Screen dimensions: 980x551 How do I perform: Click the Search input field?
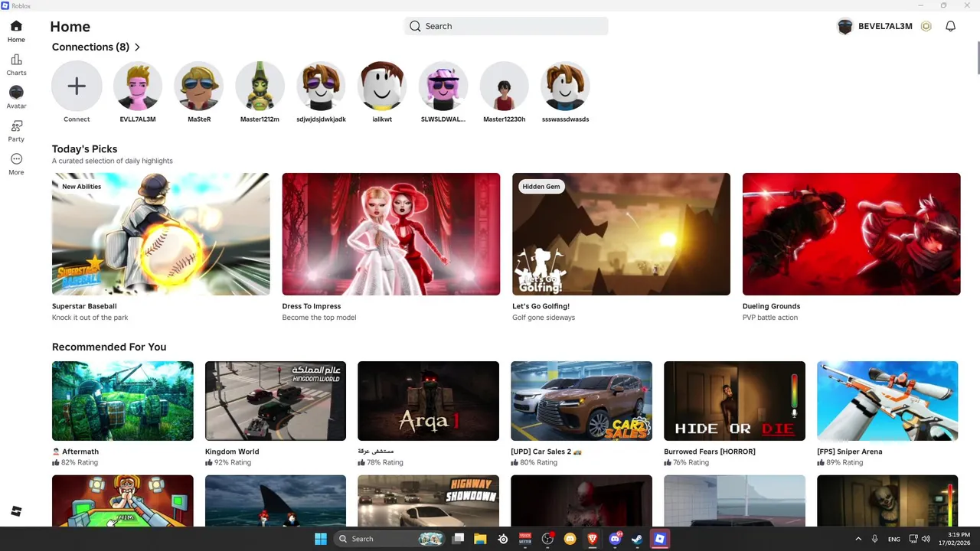pyautogui.click(x=506, y=26)
